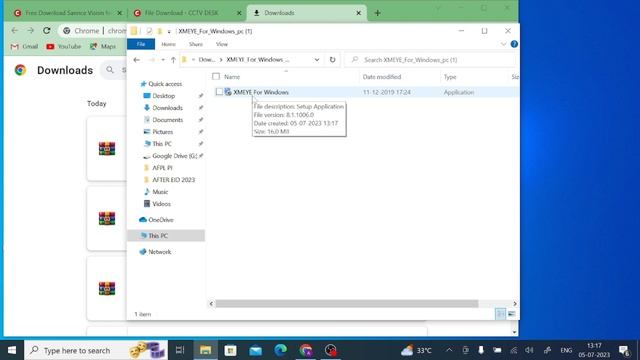Open Quick access in the navigation pane
The image size is (640, 360).
pyautogui.click(x=165, y=84)
